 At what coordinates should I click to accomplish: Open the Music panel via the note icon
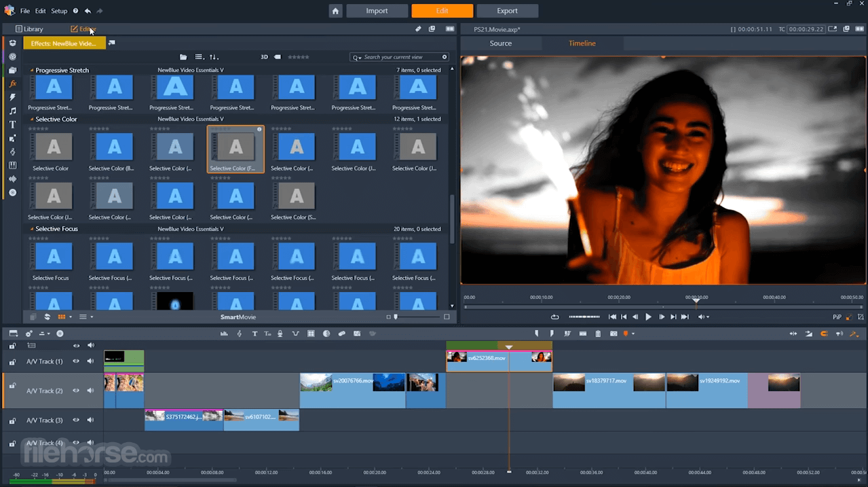tap(12, 111)
